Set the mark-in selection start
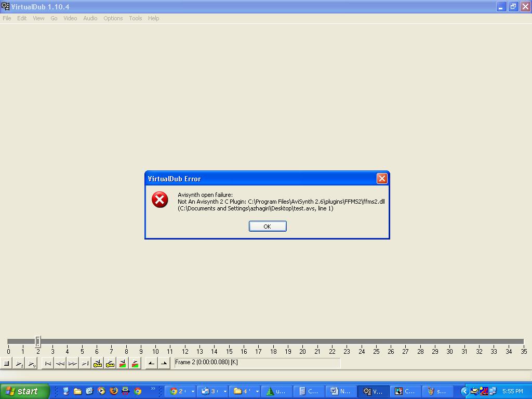532x399 pixels. (152, 363)
